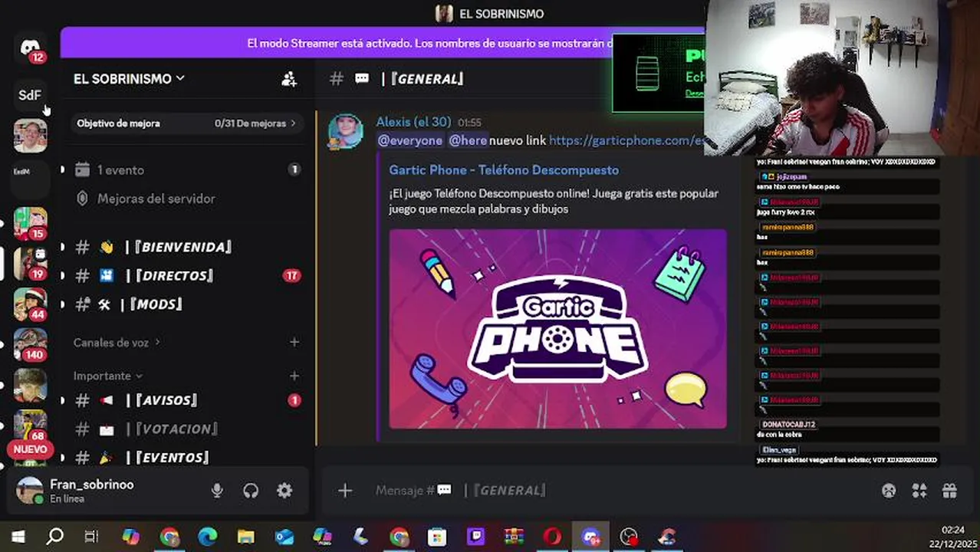
Task: Open Task View on taskbar
Action: tap(91, 537)
